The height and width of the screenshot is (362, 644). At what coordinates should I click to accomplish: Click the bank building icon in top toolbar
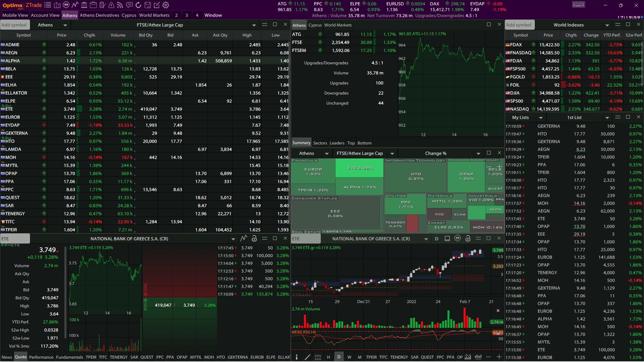(x=84, y=5)
